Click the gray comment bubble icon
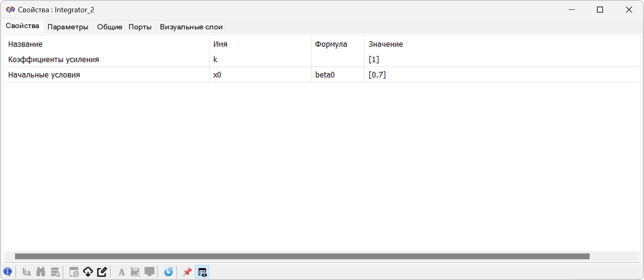The image size is (644, 280). point(149,272)
